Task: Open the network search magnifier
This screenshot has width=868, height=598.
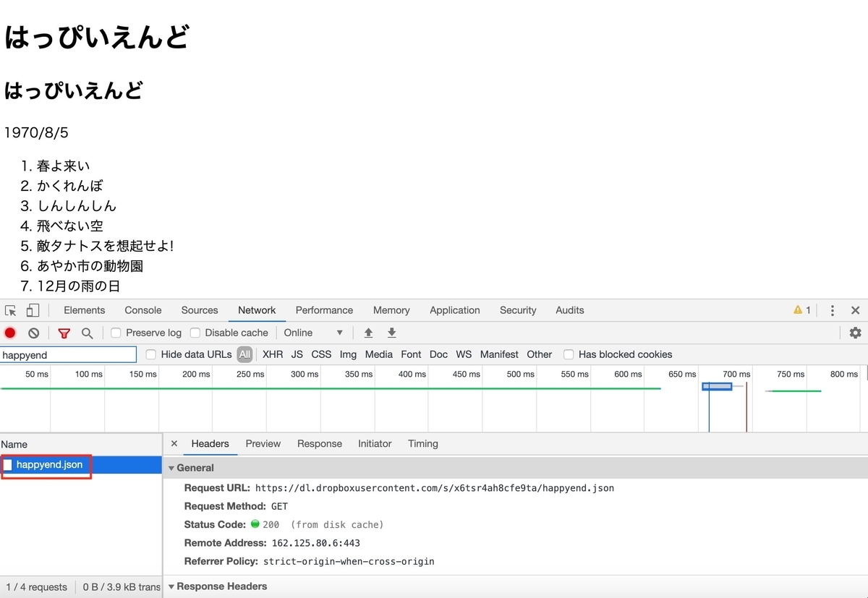Action: (87, 333)
